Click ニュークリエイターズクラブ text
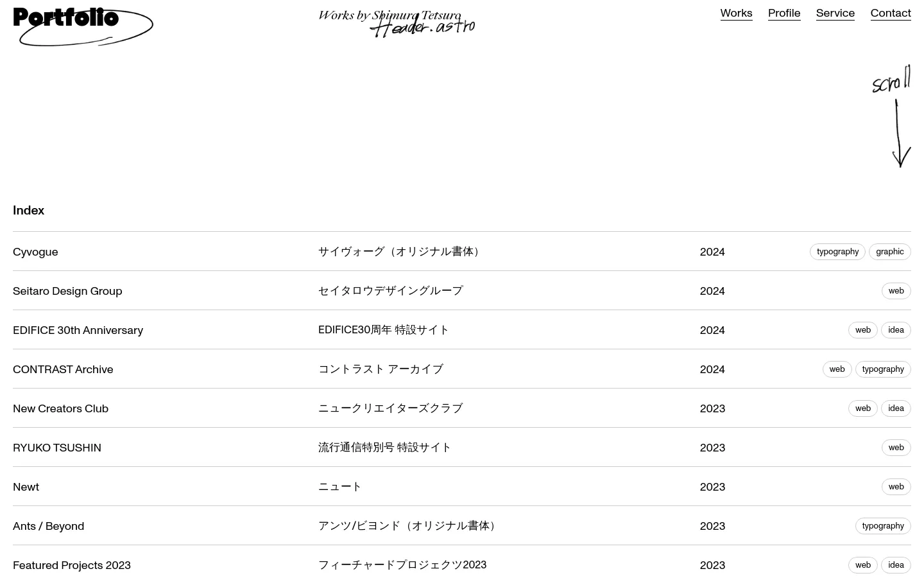 click(390, 408)
